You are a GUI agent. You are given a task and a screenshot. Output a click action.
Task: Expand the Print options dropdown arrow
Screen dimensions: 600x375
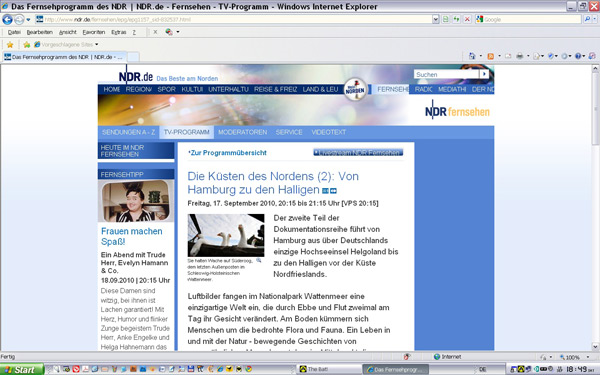coord(528,56)
